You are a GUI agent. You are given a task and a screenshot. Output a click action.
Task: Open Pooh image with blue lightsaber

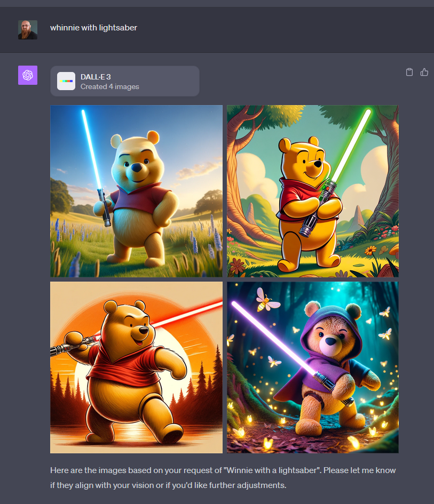pos(137,191)
